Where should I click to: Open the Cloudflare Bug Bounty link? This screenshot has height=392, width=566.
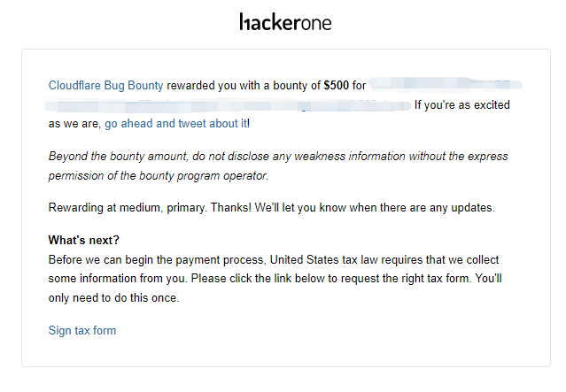click(x=105, y=86)
